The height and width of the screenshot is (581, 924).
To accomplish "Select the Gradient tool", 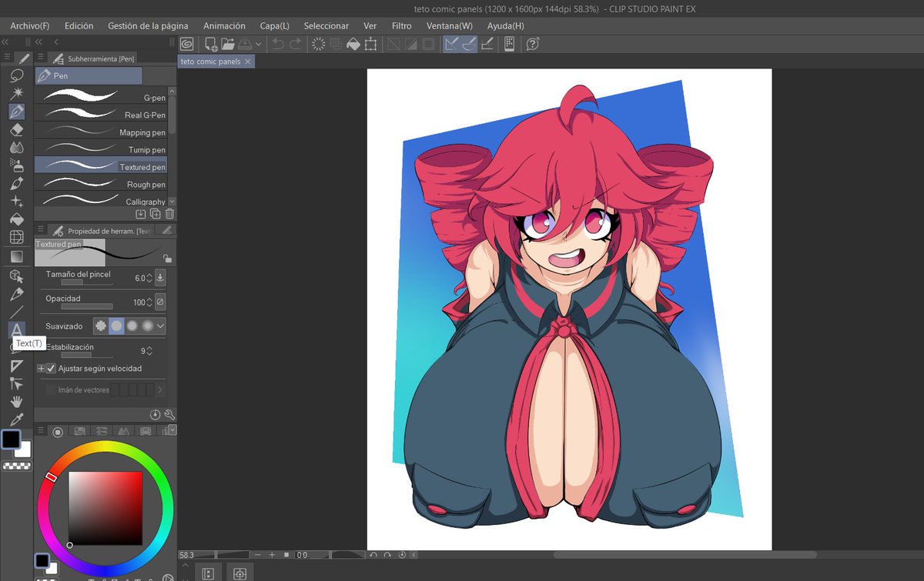I will click(x=17, y=255).
